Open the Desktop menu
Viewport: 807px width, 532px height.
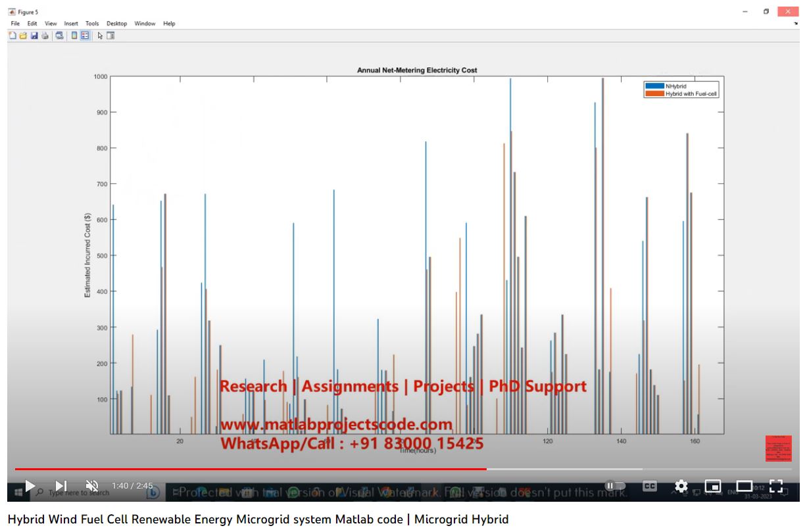(x=116, y=24)
